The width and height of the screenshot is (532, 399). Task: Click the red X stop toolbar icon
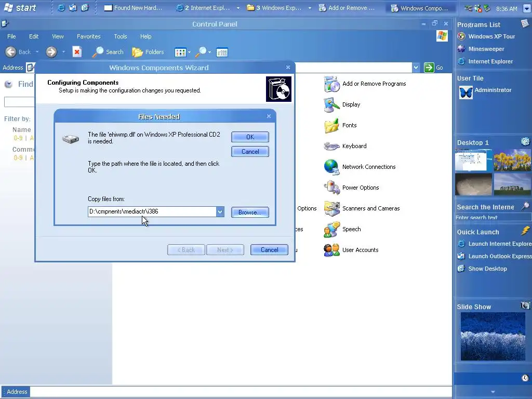(77, 52)
